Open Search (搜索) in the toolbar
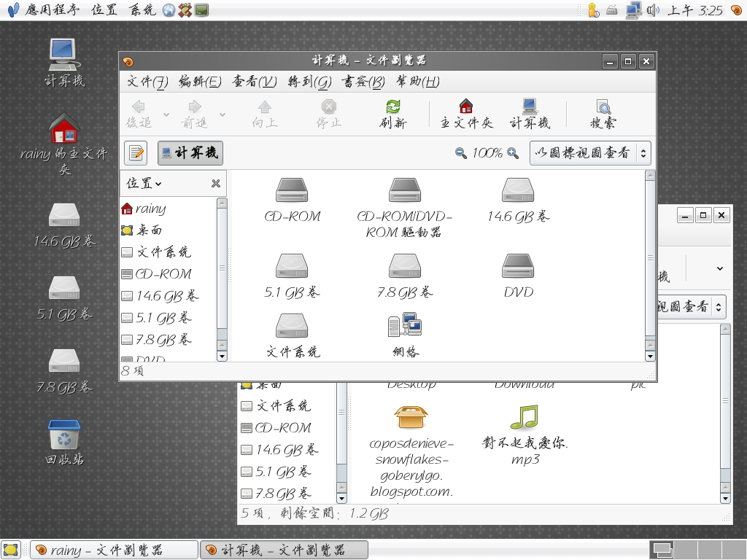Viewport: 747px width, 560px height. pos(603,114)
